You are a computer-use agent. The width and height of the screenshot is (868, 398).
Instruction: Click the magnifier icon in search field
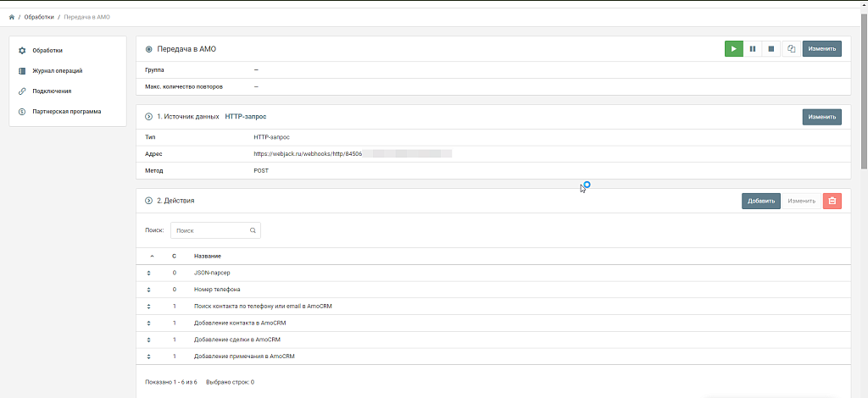(x=253, y=230)
